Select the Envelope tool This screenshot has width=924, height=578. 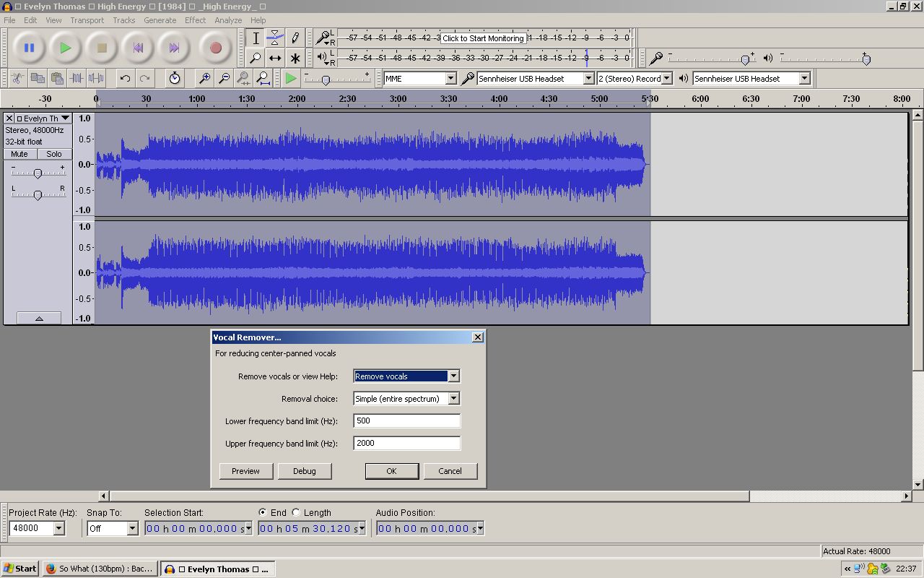275,38
